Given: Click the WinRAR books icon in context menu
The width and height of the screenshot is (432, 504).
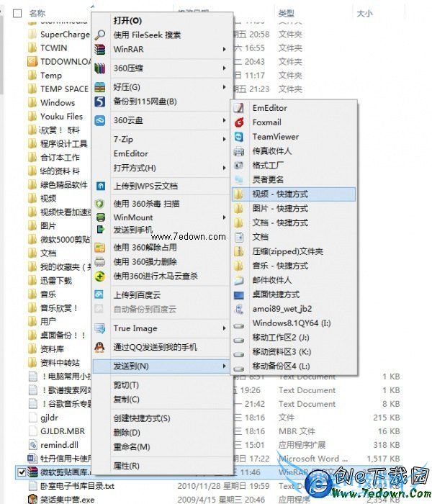Looking at the screenshot, I should click(x=100, y=49).
